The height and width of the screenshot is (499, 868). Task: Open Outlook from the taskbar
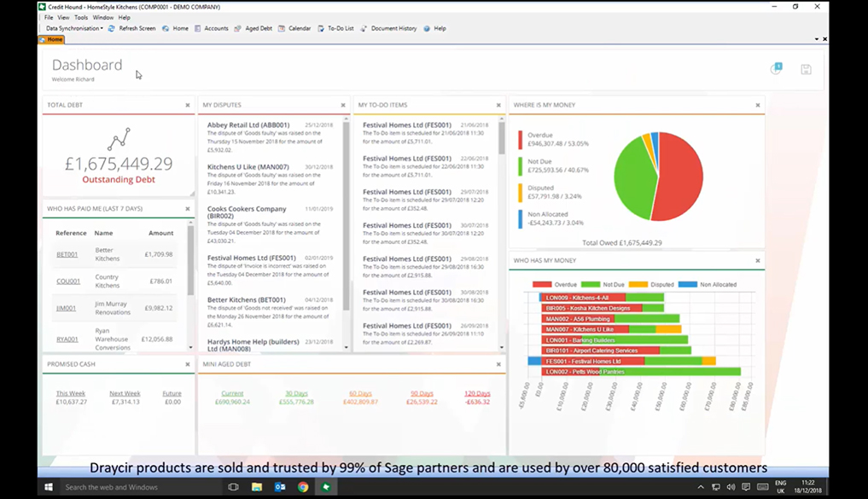coord(280,487)
